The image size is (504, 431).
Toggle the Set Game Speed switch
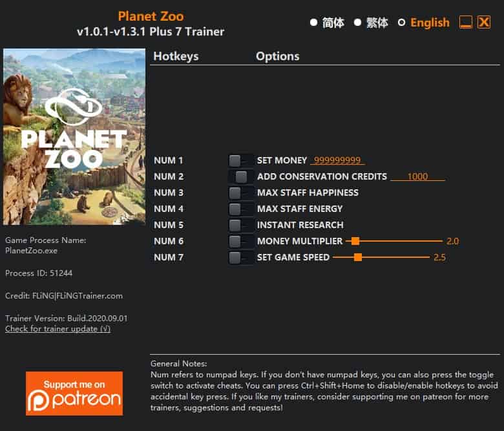(x=240, y=257)
